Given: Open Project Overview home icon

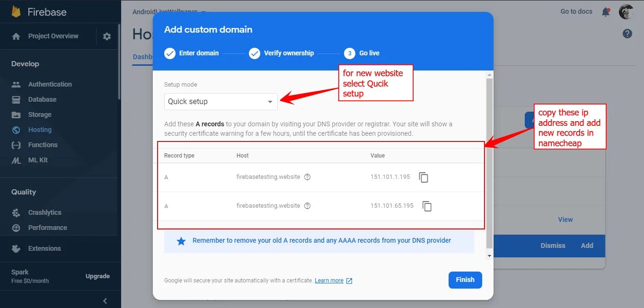Looking at the screenshot, I should (16, 36).
